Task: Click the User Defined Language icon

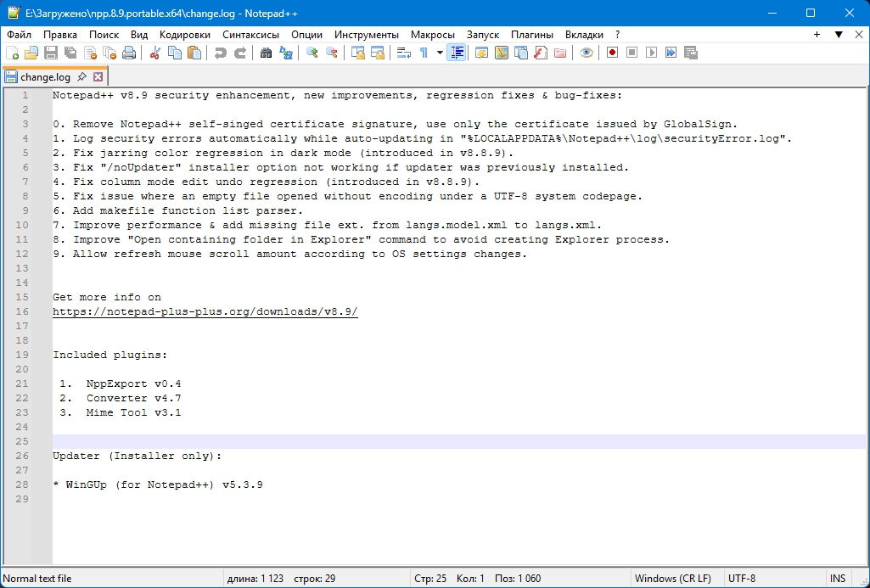Action: [481, 53]
